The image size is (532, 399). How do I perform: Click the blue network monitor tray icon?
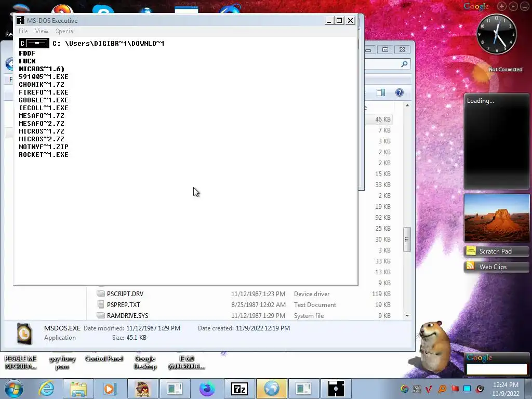467,389
